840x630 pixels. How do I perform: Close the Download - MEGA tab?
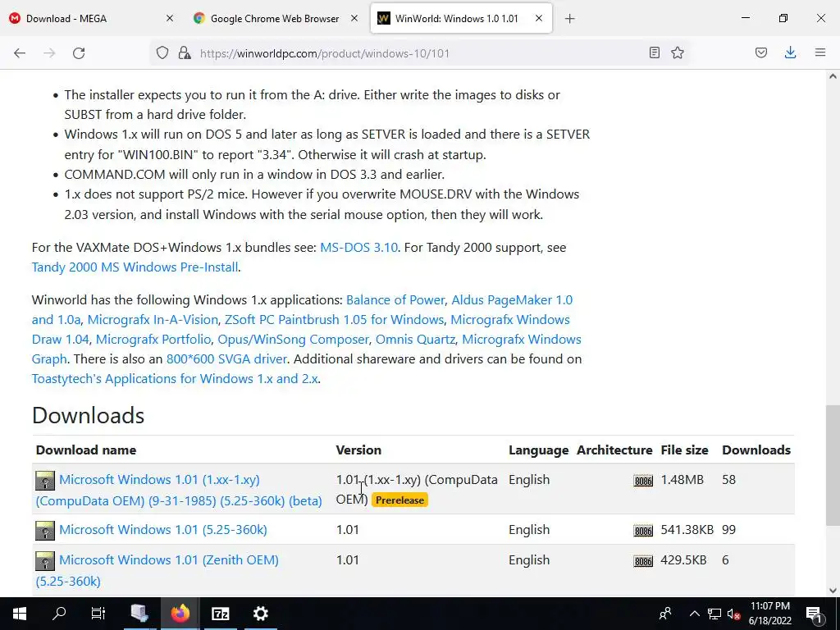170,18
